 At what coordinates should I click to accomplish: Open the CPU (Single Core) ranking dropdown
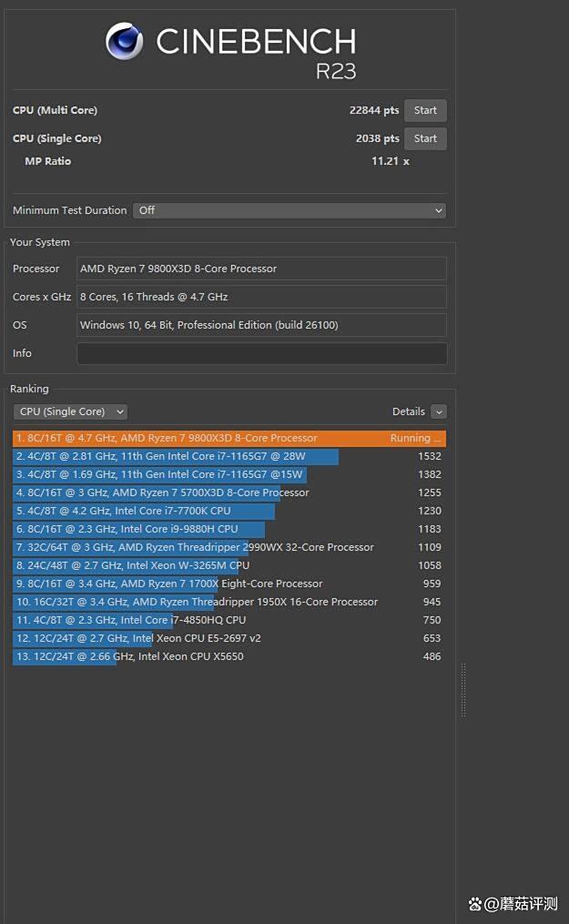point(70,411)
